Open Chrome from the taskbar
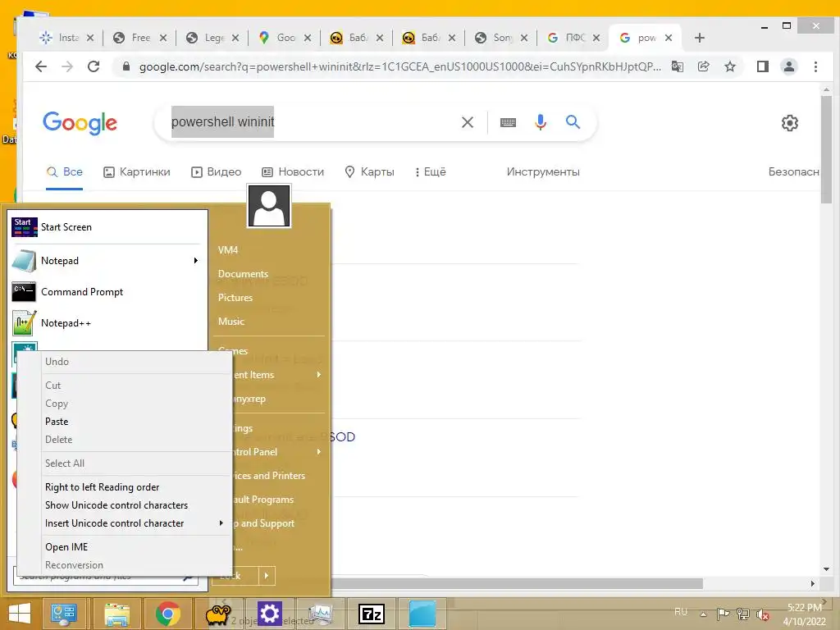Viewport: 840px width, 630px height. tap(167, 614)
